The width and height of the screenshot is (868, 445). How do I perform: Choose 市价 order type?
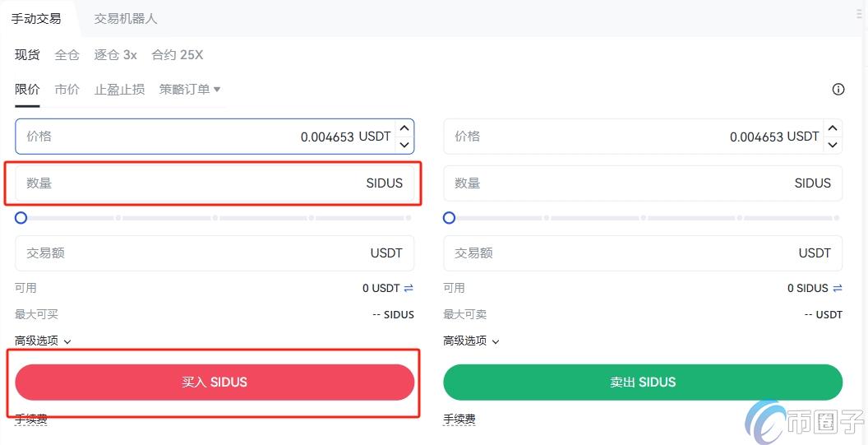(67, 89)
